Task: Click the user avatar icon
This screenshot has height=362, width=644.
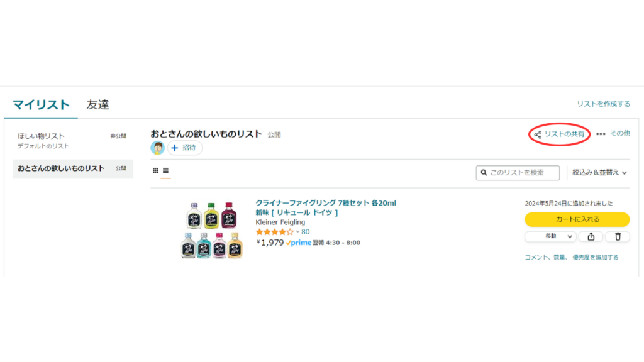Action: click(x=157, y=148)
